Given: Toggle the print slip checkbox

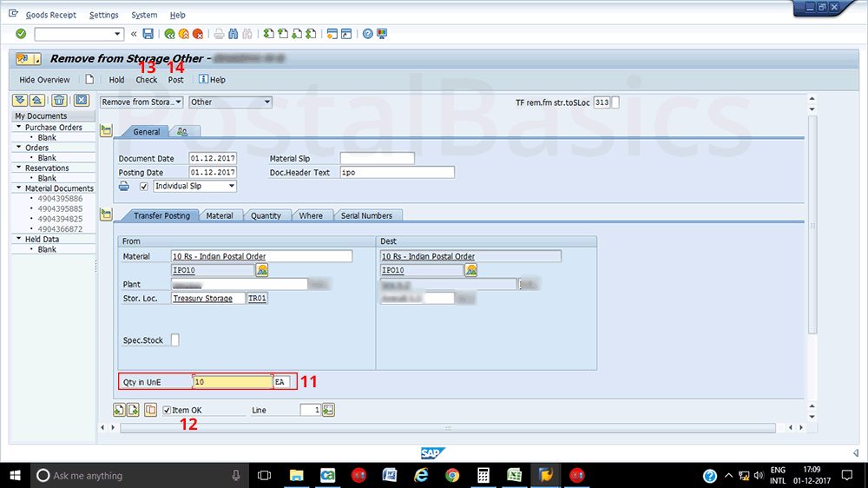Looking at the screenshot, I should point(144,186).
